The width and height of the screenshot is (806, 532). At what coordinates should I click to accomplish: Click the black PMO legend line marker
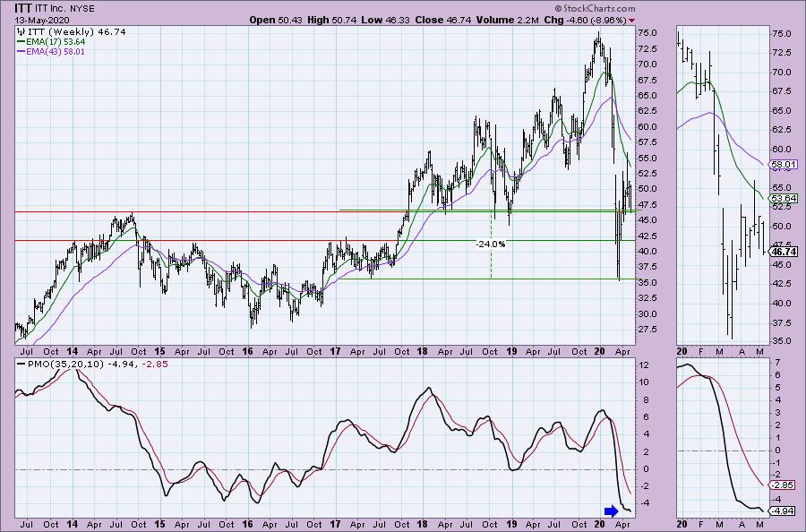[x=21, y=364]
